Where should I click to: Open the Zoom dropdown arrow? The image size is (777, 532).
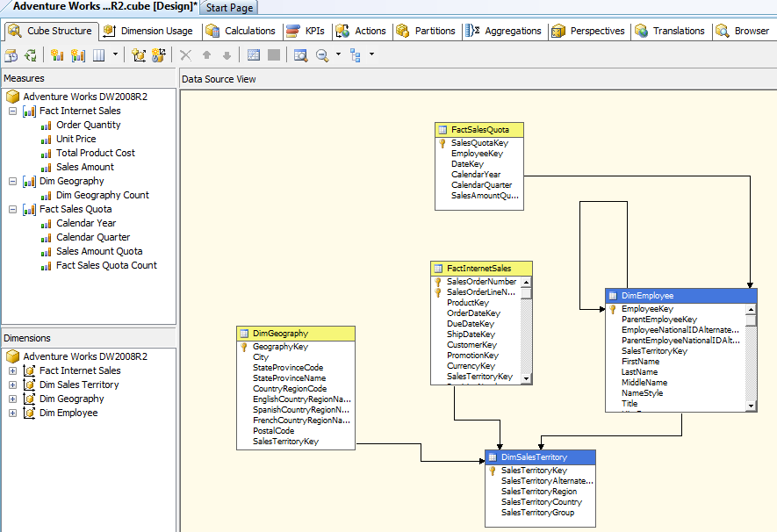338,54
